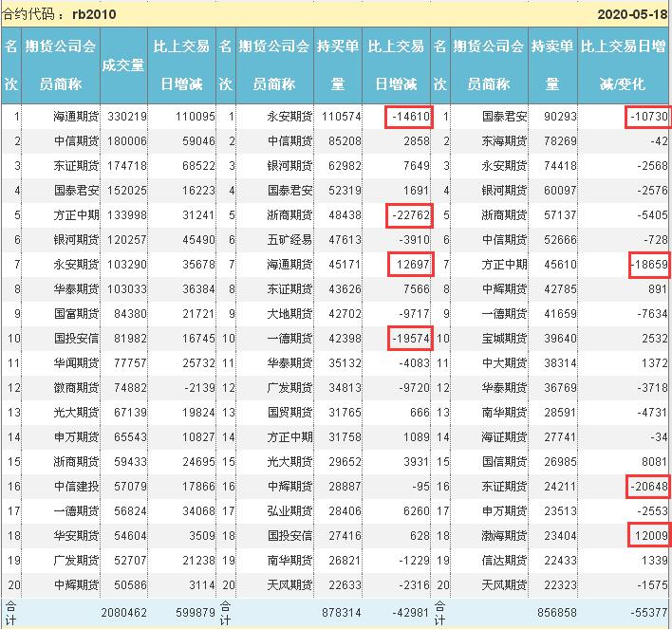This screenshot has height=629, width=672.
Task: Click the value -3910
Action: (x=414, y=240)
